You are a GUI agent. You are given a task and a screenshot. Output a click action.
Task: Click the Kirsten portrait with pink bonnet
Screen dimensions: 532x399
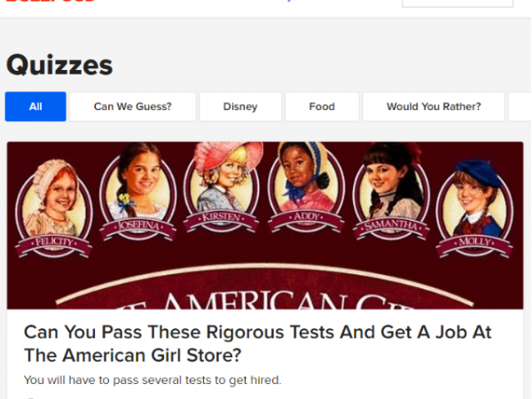tap(223, 186)
